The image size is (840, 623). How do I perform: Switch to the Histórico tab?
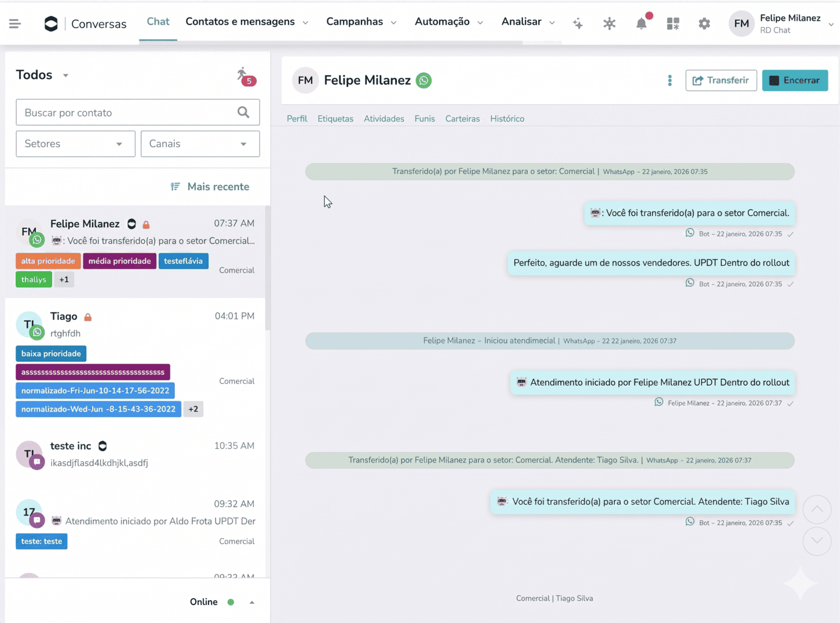507,119
